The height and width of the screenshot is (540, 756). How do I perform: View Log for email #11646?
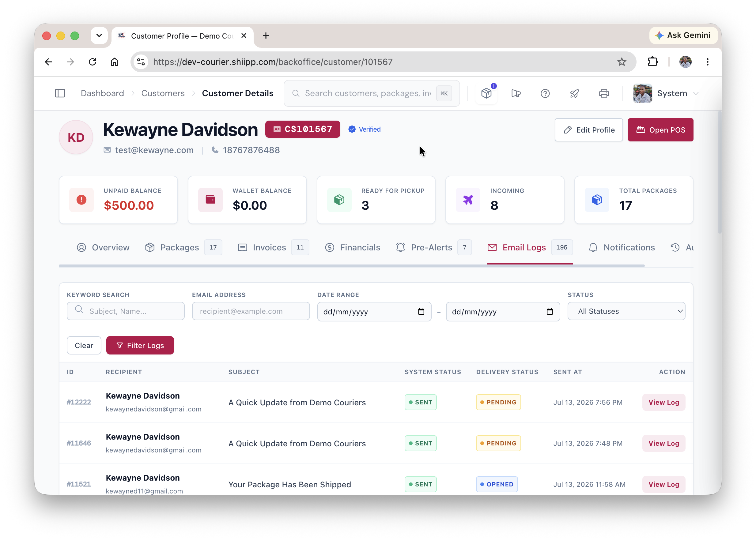[x=663, y=444]
